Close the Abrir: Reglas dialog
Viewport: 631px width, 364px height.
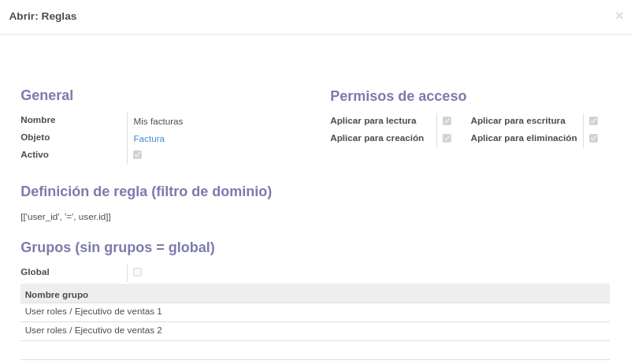tap(619, 16)
